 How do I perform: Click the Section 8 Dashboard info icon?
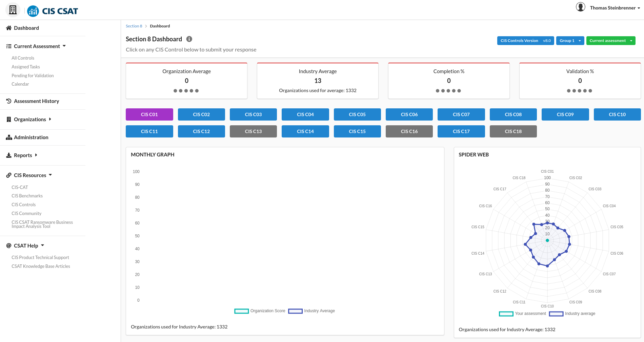(189, 39)
